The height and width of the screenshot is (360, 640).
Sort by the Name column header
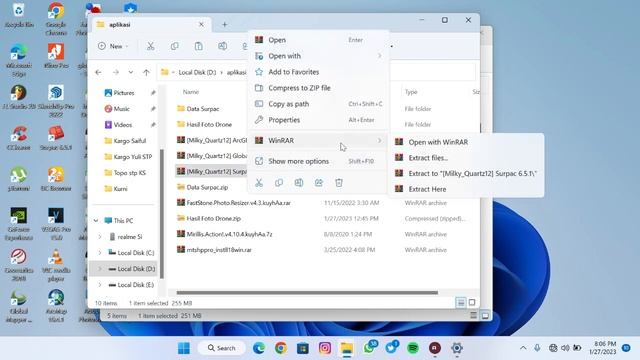coord(191,92)
